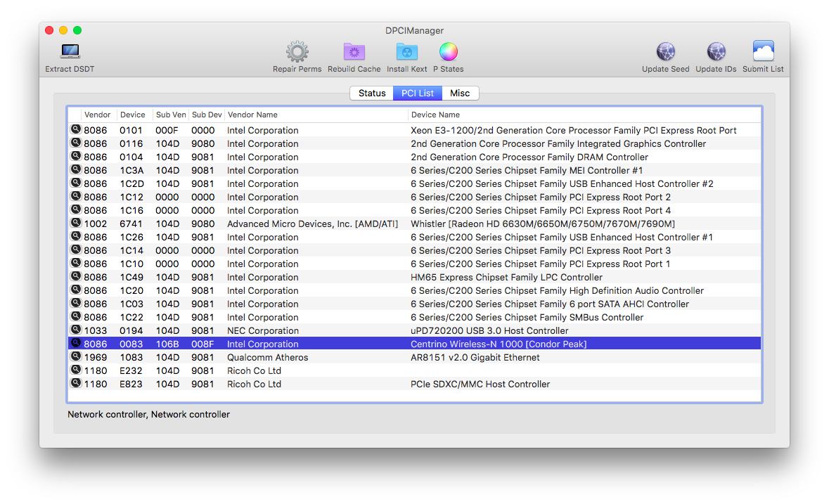Select '2nd Generation Core Processor Family Integrated Graphics Controller'
Screen dimensions: 829x504
(x=558, y=143)
